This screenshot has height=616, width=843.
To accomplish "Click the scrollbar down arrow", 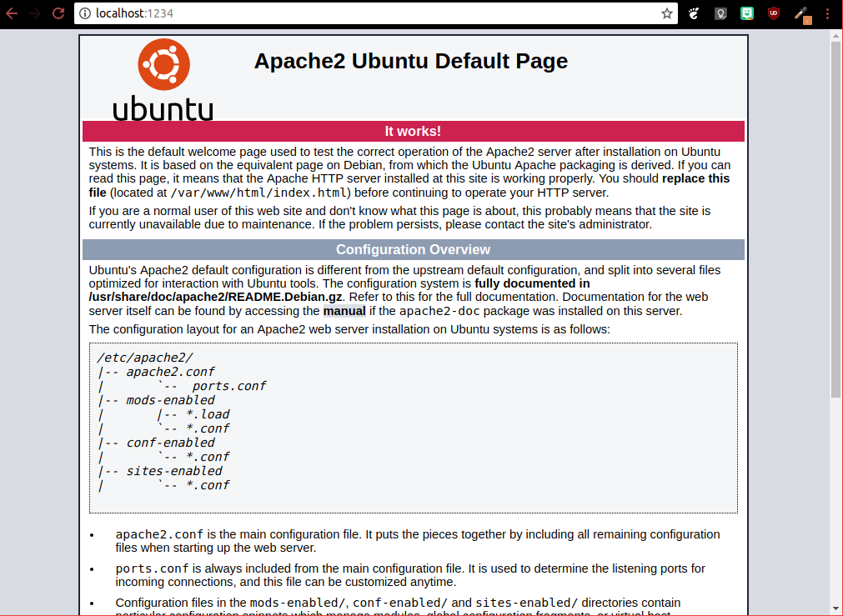I will click(835, 608).
